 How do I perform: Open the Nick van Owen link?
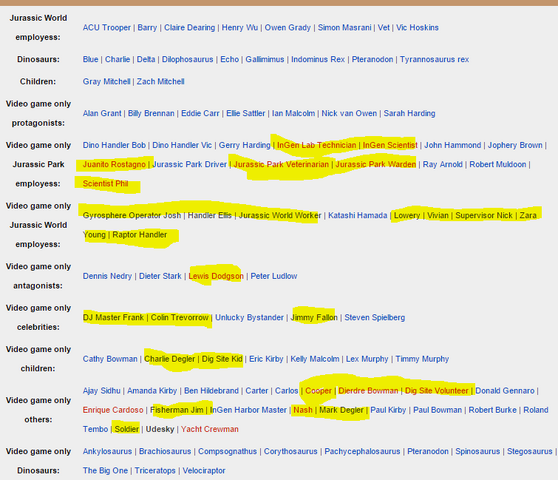[349, 114]
